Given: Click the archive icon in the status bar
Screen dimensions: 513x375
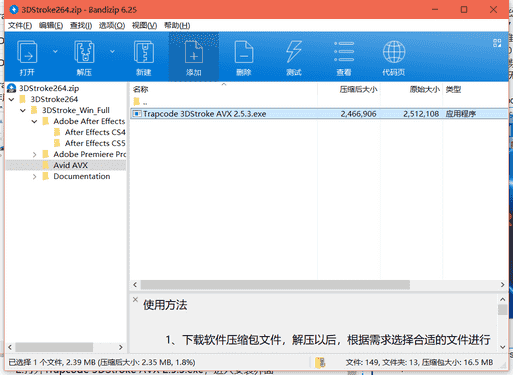Looking at the screenshot, I should 320,362.
